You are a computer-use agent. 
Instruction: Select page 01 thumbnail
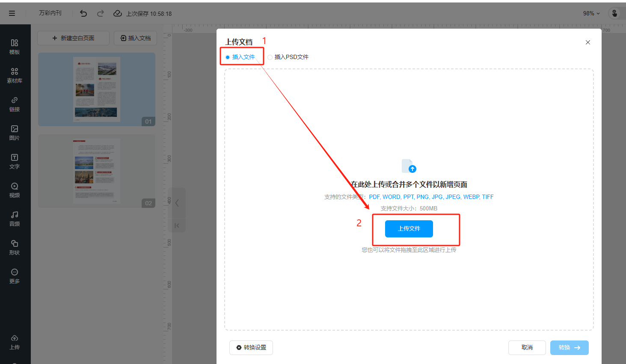click(x=97, y=89)
